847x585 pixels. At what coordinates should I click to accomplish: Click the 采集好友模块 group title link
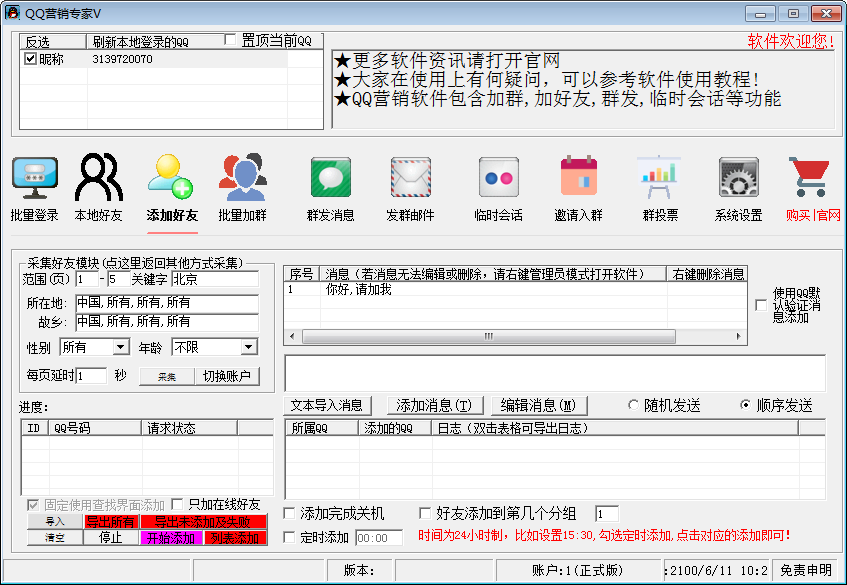[135, 263]
